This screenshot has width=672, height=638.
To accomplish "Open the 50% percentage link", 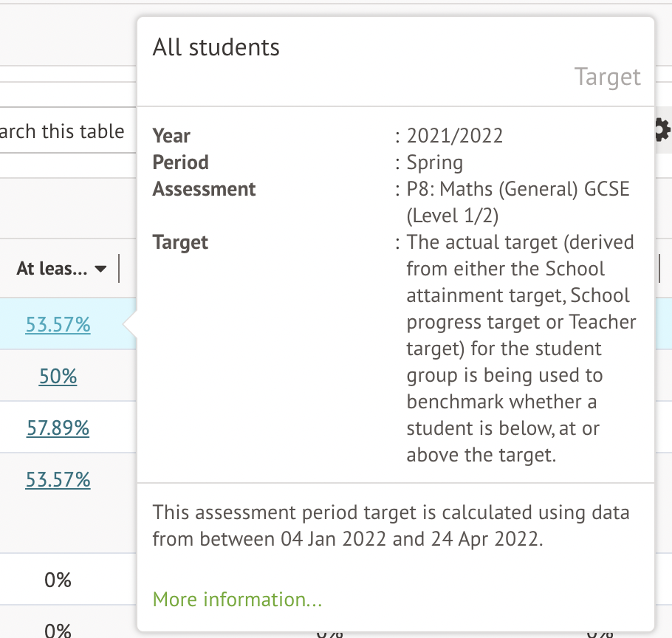I will 58,377.
